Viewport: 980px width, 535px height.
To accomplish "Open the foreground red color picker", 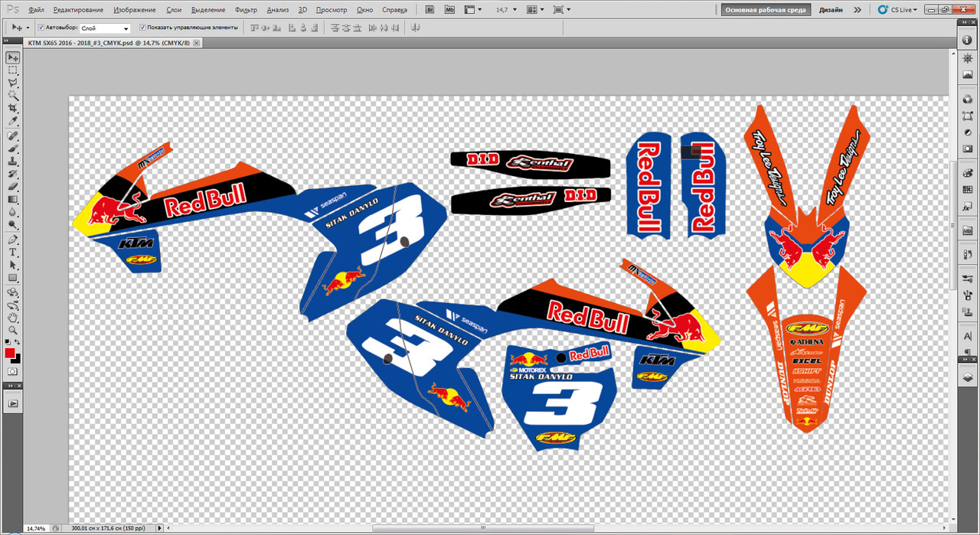I will click(x=10, y=353).
